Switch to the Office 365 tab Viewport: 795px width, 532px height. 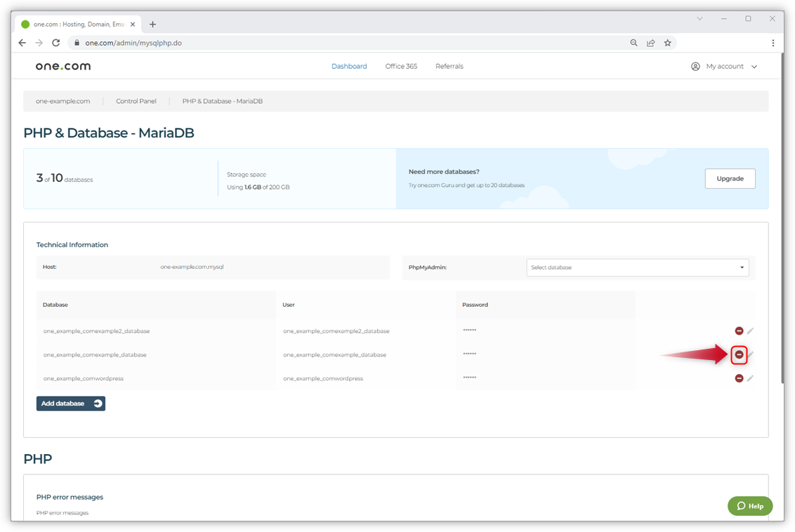(401, 67)
